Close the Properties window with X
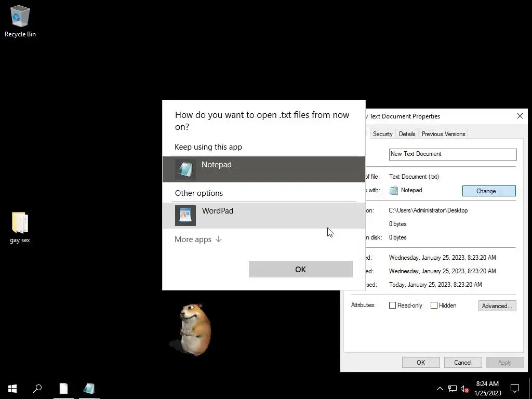 (520, 116)
